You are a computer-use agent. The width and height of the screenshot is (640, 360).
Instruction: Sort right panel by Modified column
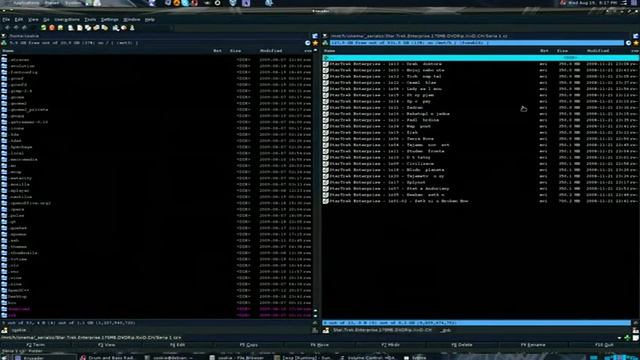[598, 51]
